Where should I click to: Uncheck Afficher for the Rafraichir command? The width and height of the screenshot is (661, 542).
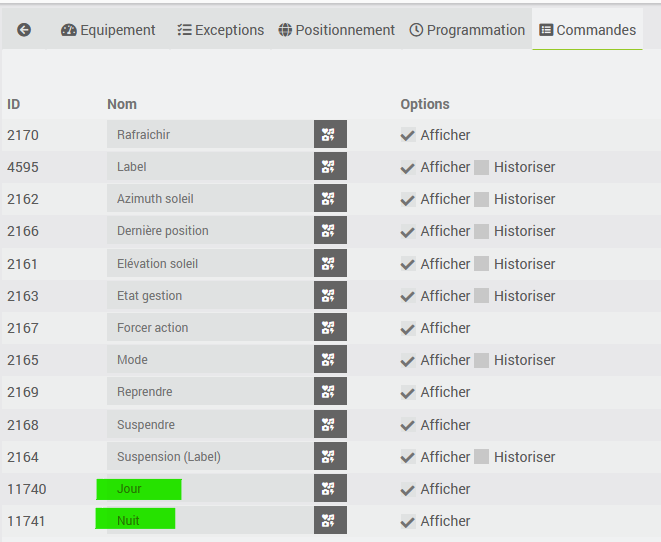click(408, 135)
